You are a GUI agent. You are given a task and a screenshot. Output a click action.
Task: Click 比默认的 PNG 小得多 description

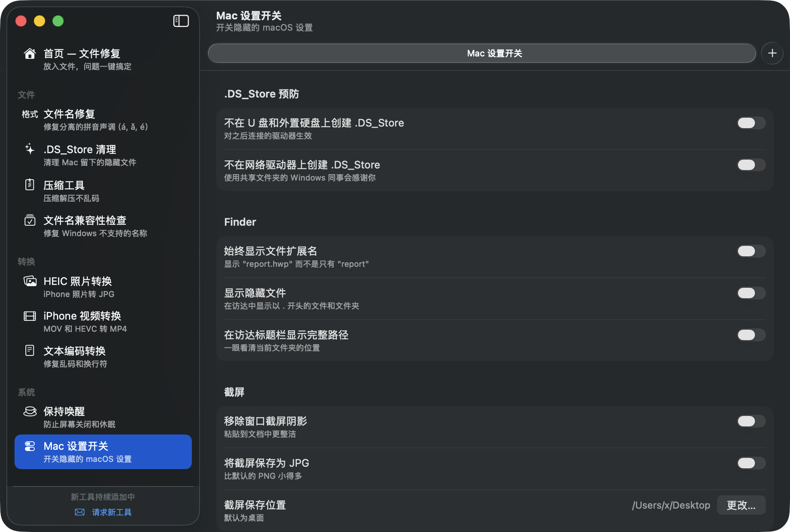click(x=263, y=476)
